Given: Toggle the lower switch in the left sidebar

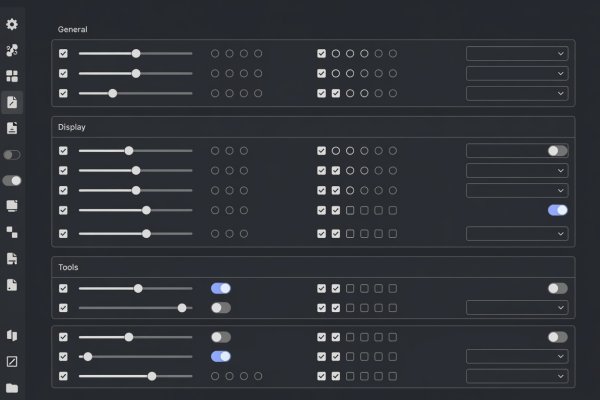Looking at the screenshot, I should click(x=12, y=181).
